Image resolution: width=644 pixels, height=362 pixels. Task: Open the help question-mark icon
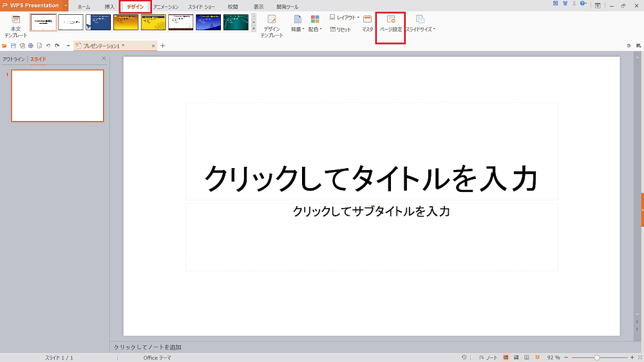pyautogui.click(x=583, y=4)
